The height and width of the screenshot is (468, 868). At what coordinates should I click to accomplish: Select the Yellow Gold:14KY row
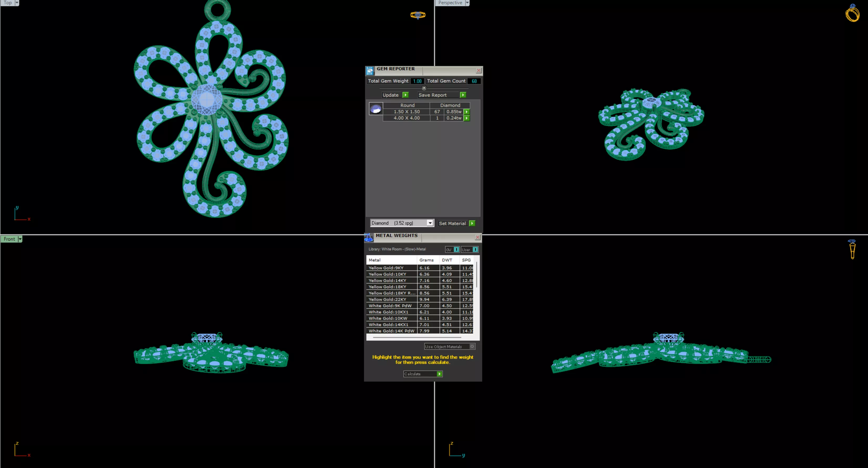point(419,280)
